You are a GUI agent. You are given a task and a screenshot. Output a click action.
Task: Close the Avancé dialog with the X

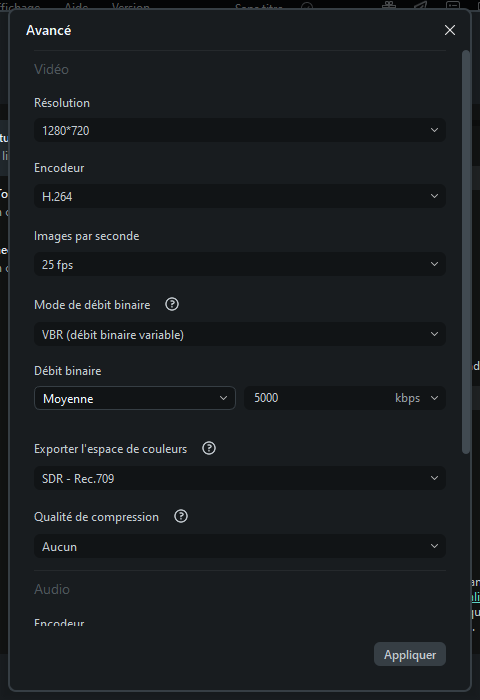point(450,30)
